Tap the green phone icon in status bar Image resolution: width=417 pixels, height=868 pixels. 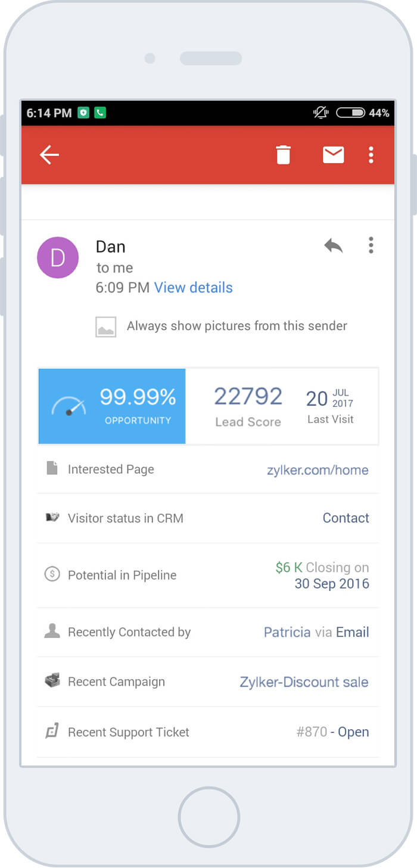point(100,113)
